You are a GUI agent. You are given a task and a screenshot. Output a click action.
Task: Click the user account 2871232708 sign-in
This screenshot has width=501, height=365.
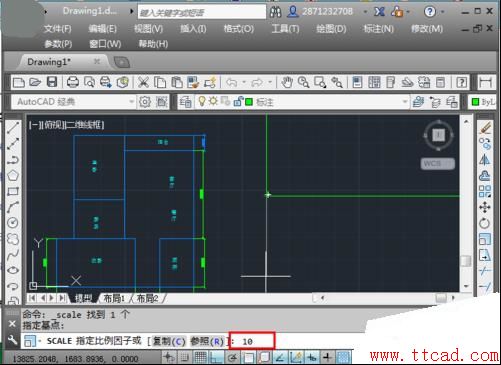pyautogui.click(x=320, y=12)
